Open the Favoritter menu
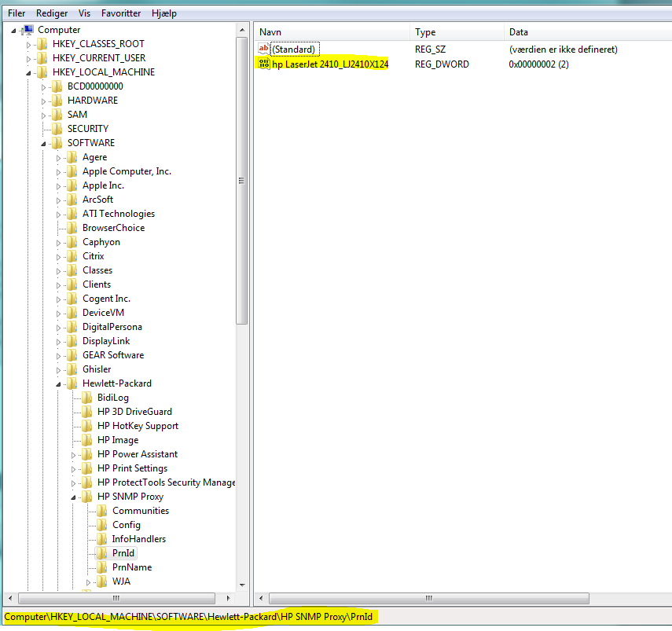 121,13
